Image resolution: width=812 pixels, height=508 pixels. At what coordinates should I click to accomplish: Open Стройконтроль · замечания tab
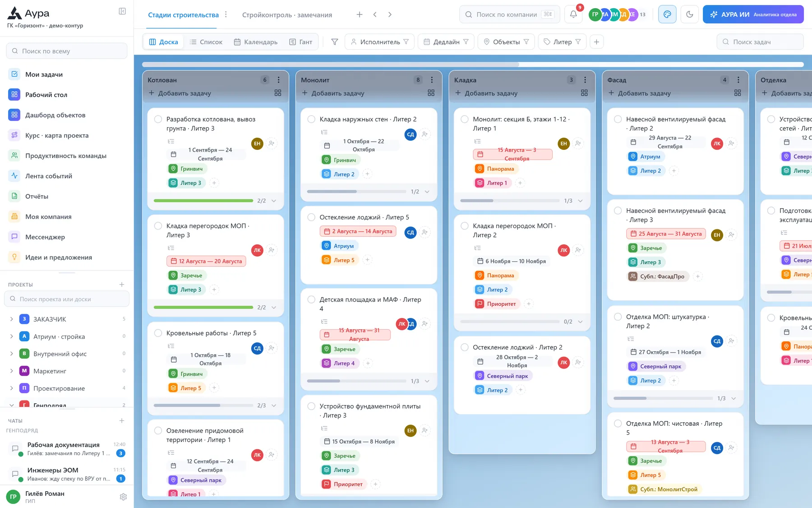[287, 15]
